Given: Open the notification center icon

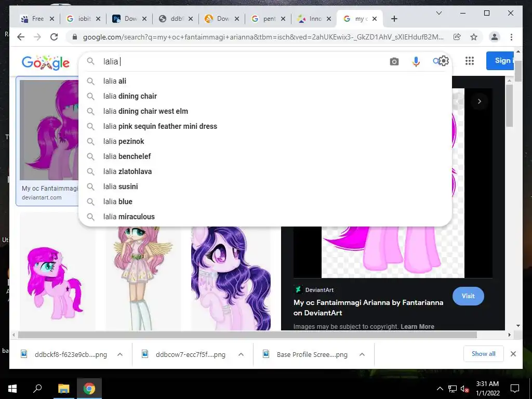Looking at the screenshot, I should click(x=515, y=389).
